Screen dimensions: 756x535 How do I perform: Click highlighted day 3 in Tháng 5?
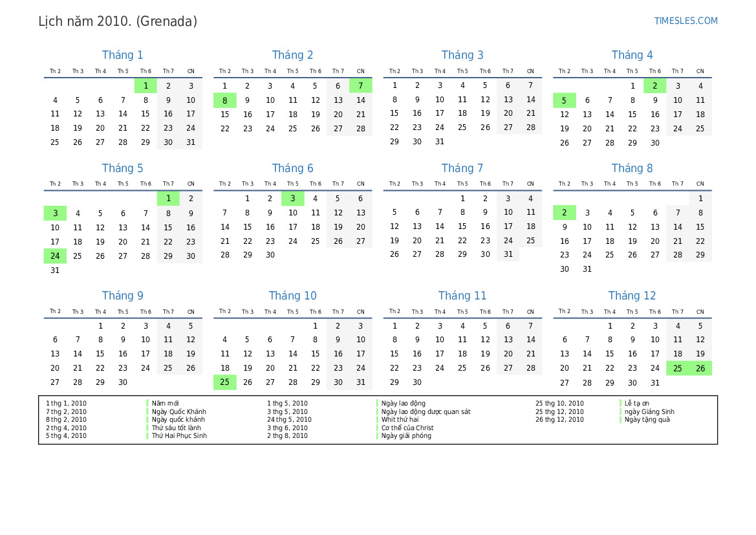[55, 213]
